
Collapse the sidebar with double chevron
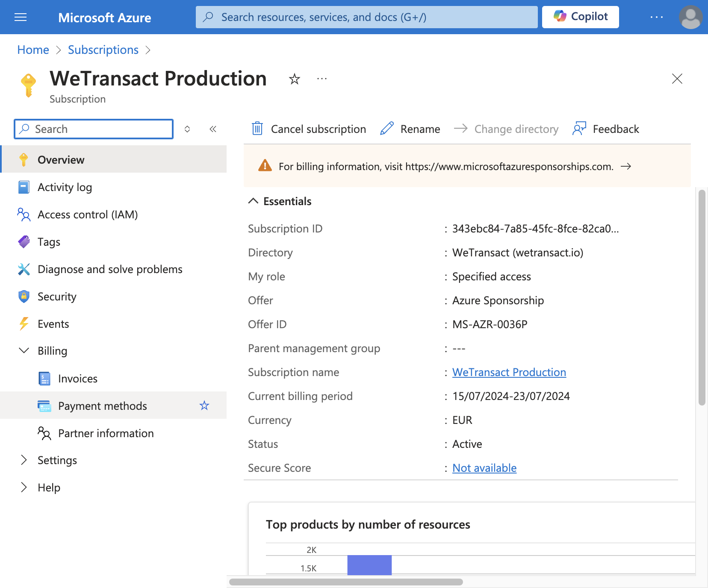[213, 129]
